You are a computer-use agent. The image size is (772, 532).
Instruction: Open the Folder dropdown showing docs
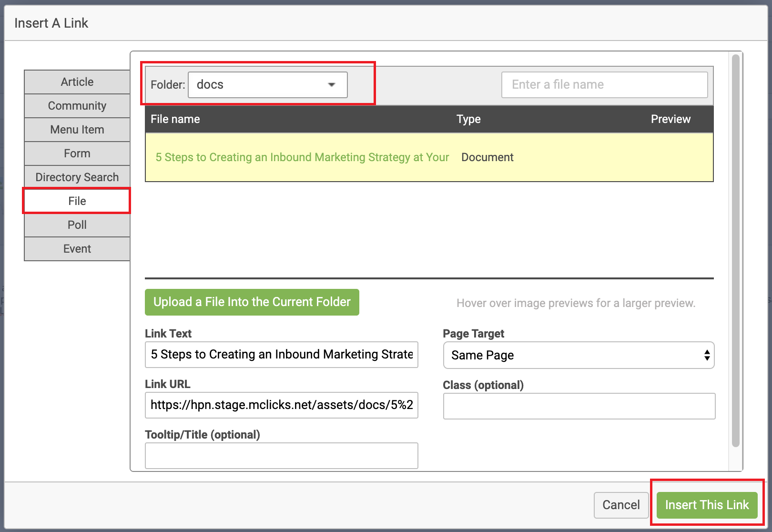268,85
